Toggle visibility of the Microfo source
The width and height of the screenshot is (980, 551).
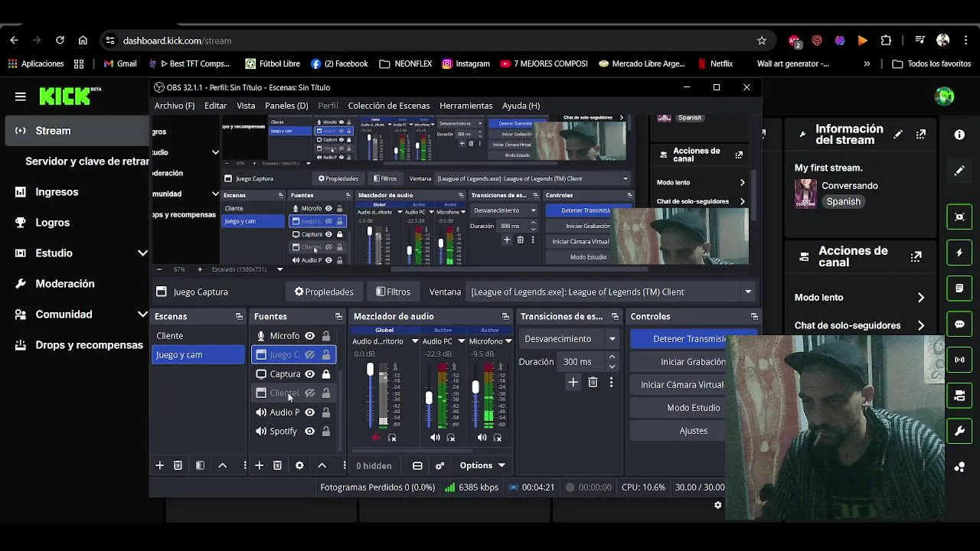309,336
